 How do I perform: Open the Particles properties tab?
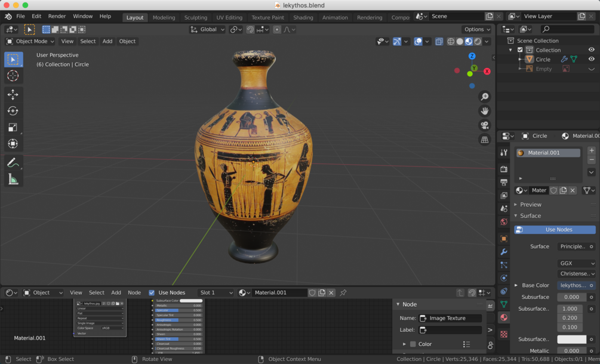[503, 265]
